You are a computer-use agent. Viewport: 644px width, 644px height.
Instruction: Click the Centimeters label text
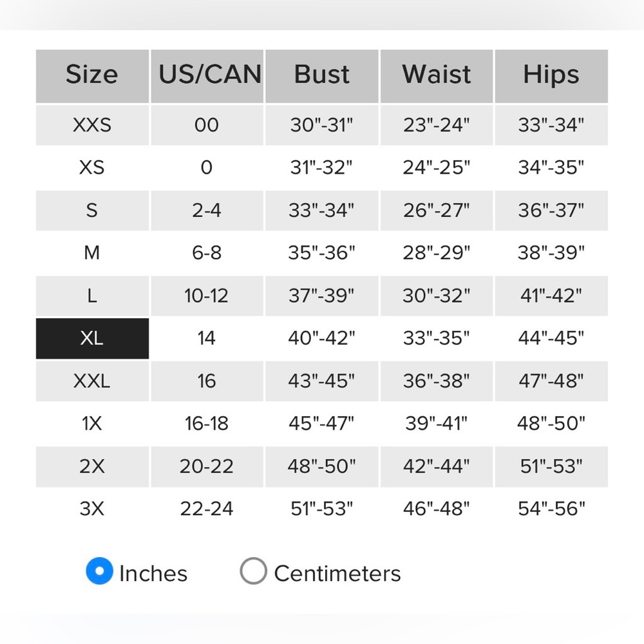pos(337,573)
